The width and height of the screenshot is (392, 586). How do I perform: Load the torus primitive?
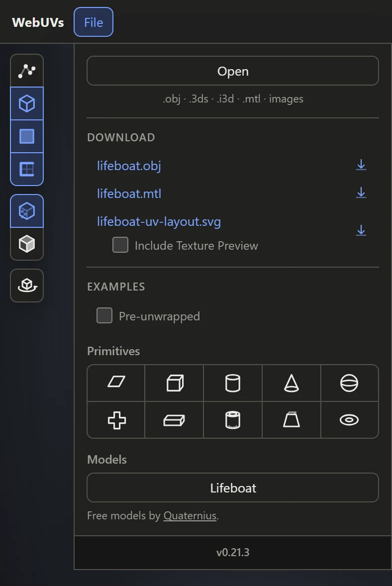349,420
